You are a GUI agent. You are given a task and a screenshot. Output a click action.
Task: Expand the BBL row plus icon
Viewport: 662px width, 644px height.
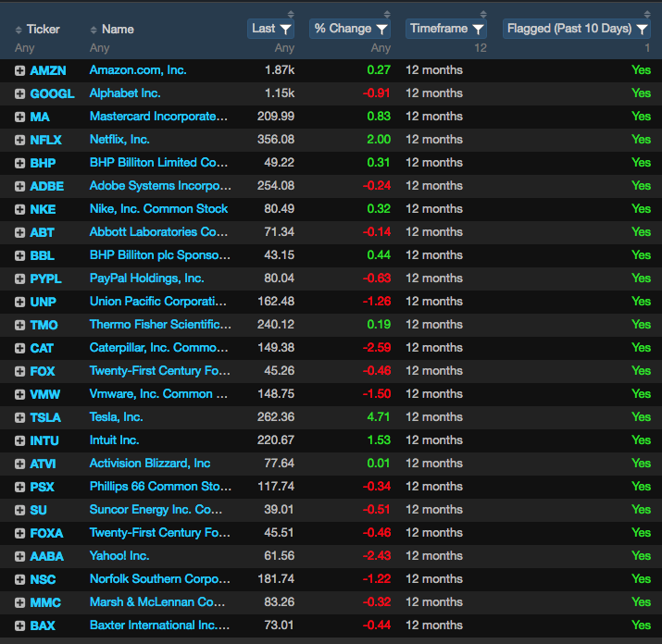[19, 255]
